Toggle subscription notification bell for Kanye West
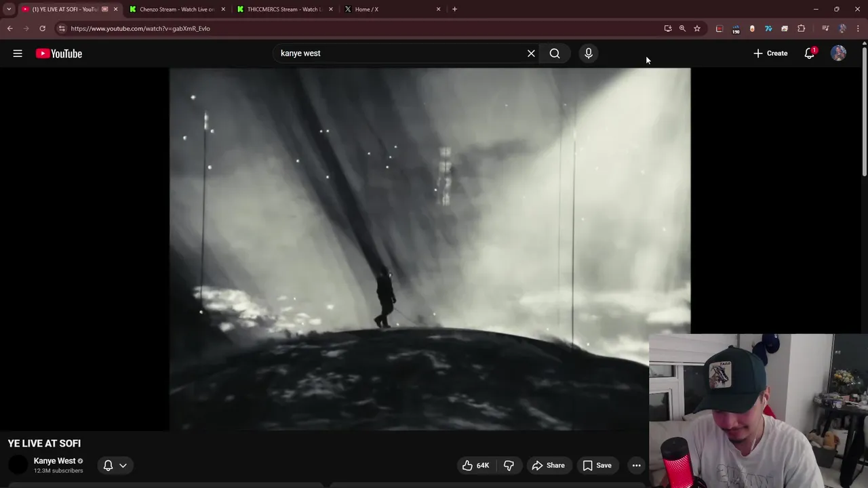868x488 pixels. tap(108, 466)
